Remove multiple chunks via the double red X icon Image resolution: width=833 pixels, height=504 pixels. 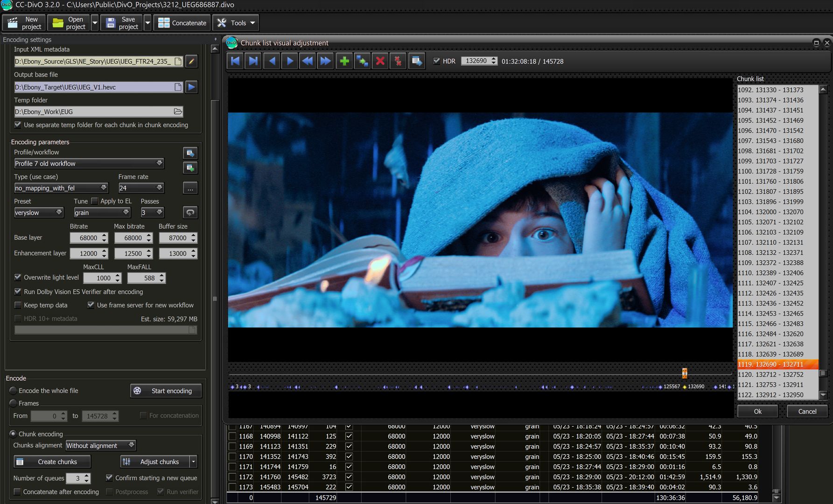398,61
